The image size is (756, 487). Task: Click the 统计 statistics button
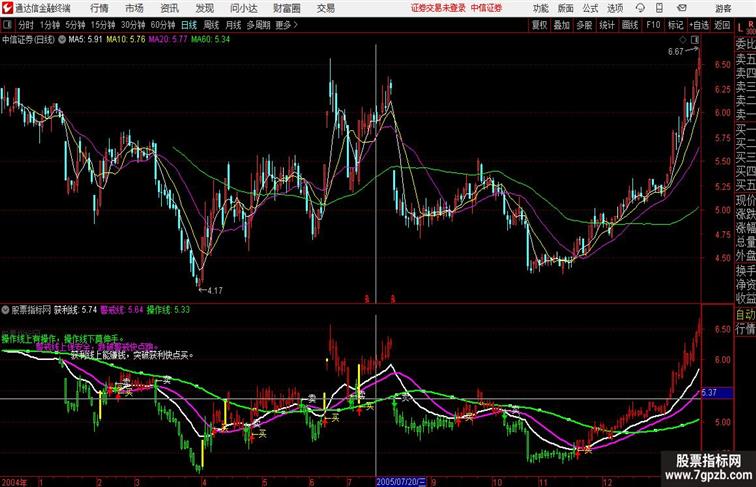point(607,25)
